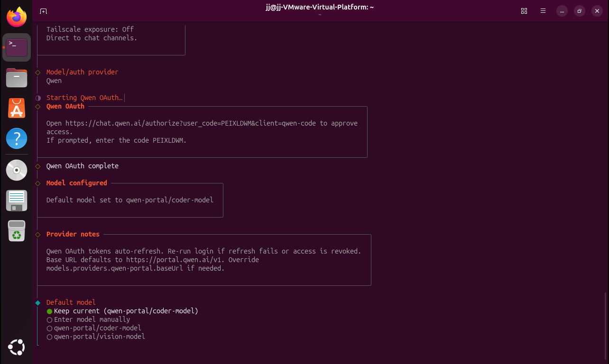Open the terminal hamburger menu

point(543,11)
